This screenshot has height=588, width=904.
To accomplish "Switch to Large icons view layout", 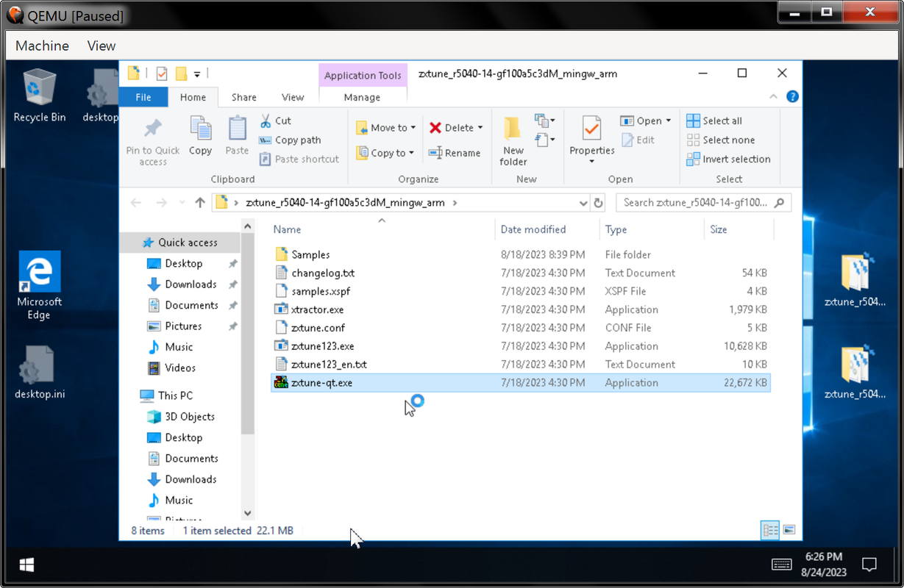I will [x=789, y=530].
